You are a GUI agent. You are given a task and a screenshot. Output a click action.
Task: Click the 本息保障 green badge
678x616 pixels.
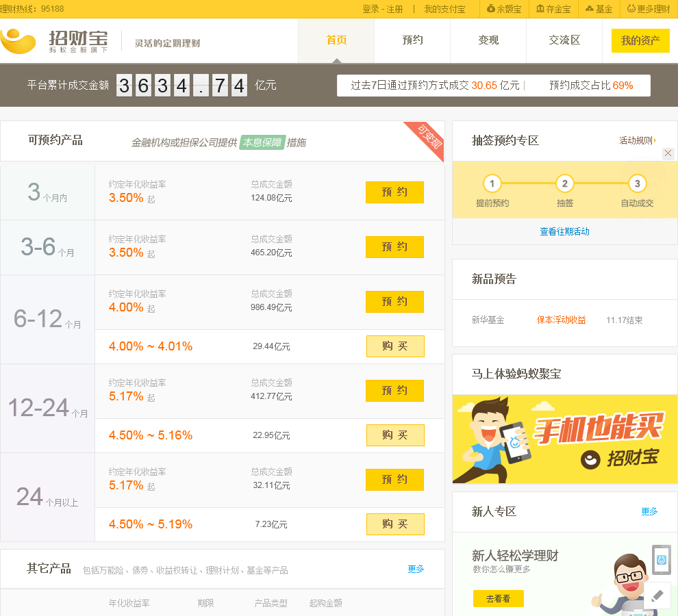(x=262, y=142)
